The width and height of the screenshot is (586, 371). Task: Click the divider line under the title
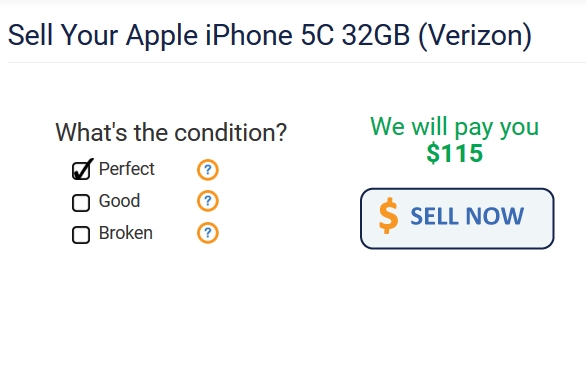pyautogui.click(x=297, y=62)
